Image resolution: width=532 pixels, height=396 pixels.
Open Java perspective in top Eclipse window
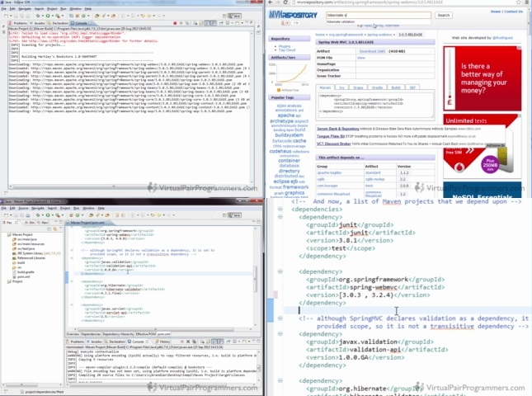point(235,16)
